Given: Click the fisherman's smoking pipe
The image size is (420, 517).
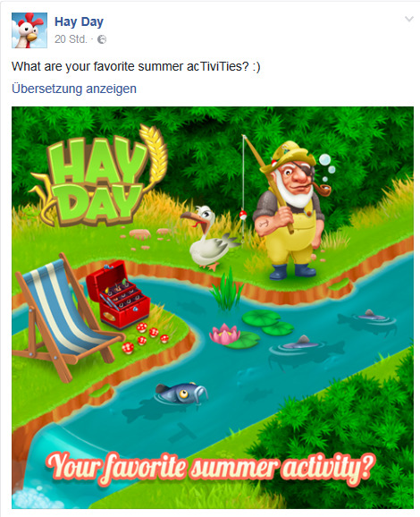Looking at the screenshot, I should 321,191.
